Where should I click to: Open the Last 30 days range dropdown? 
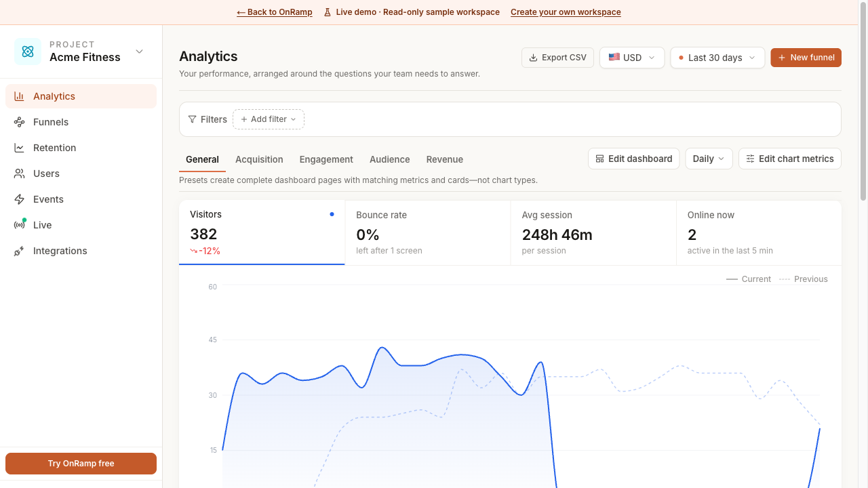(717, 58)
